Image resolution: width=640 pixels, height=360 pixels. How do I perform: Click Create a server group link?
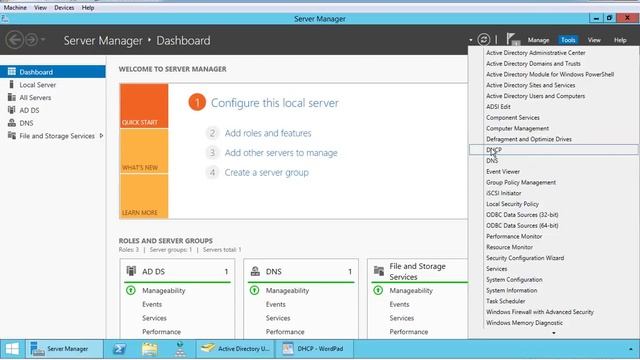(267, 172)
